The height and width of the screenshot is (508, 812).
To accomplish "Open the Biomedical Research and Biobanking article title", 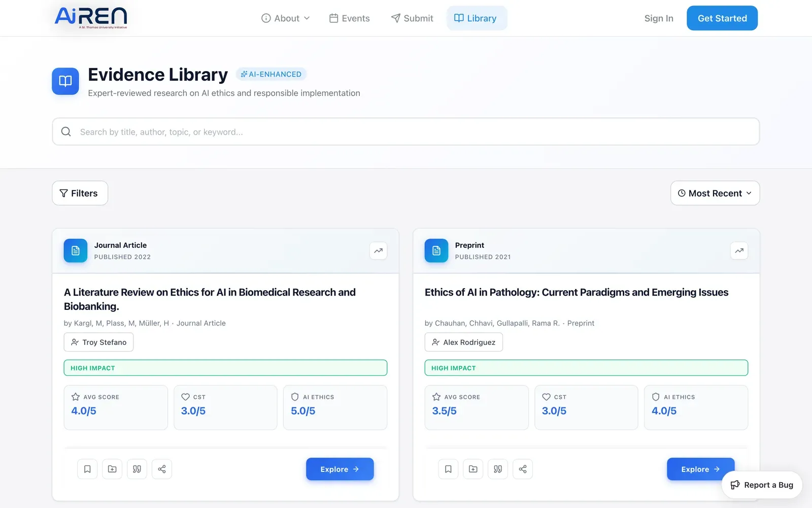I will (210, 299).
